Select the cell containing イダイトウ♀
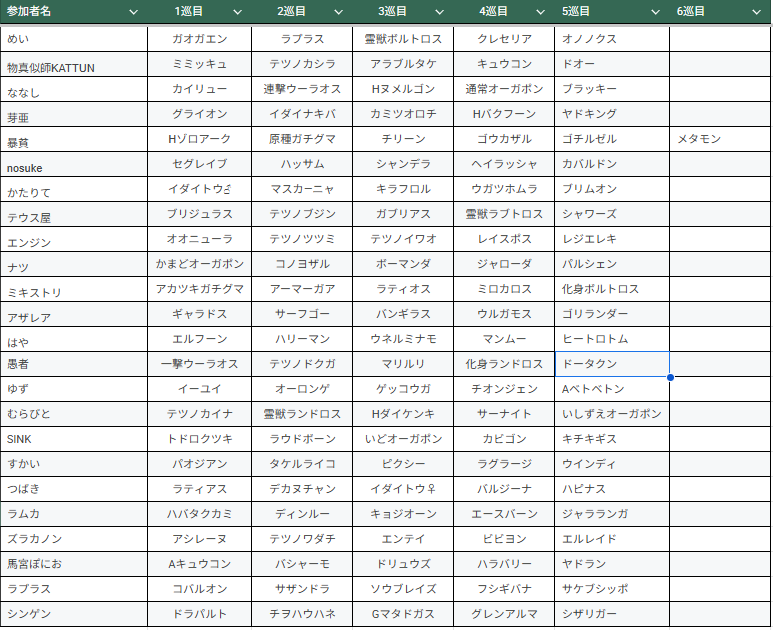 [403, 489]
